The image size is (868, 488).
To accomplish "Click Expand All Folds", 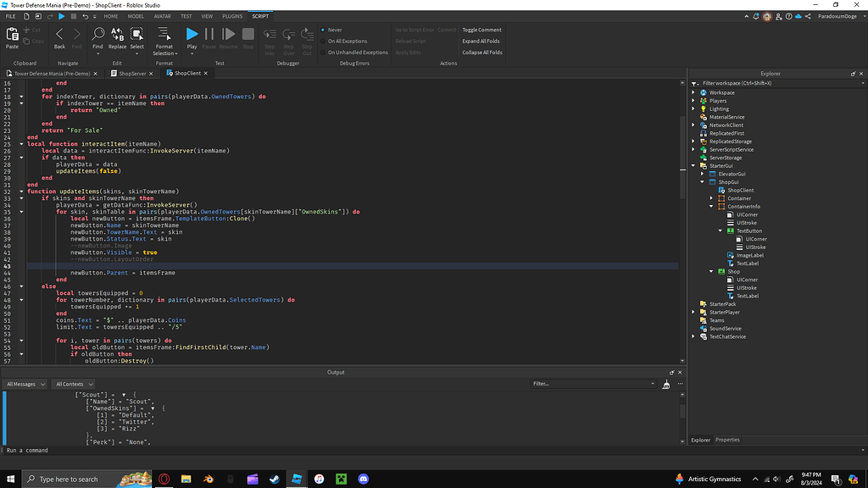I will pos(481,41).
